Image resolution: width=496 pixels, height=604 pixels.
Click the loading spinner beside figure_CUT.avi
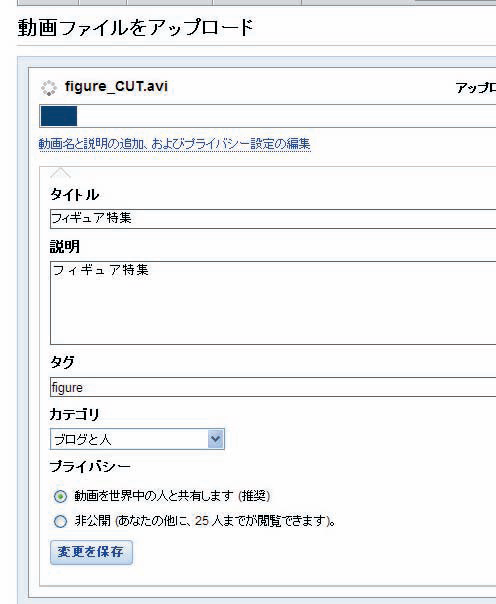(49, 88)
